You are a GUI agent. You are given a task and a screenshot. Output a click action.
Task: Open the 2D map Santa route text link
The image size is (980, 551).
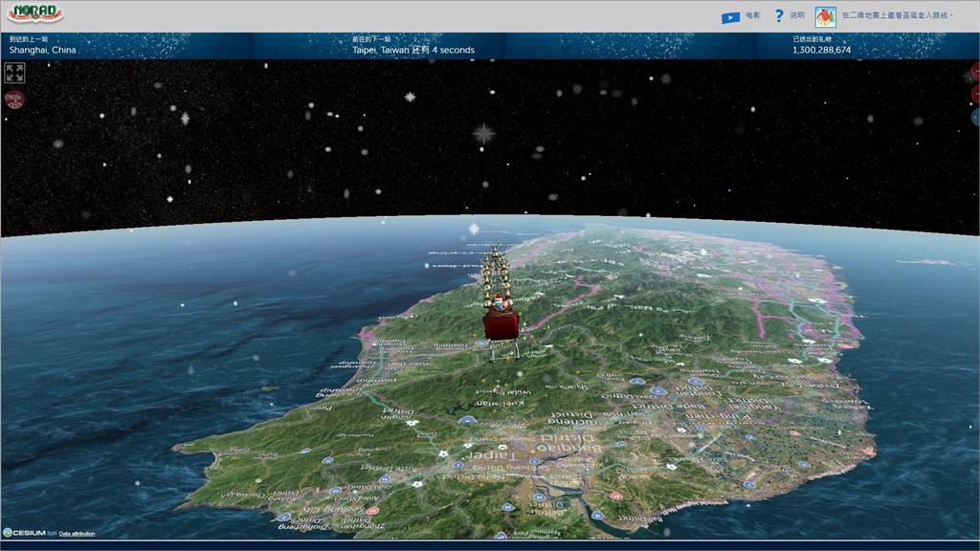(x=898, y=16)
